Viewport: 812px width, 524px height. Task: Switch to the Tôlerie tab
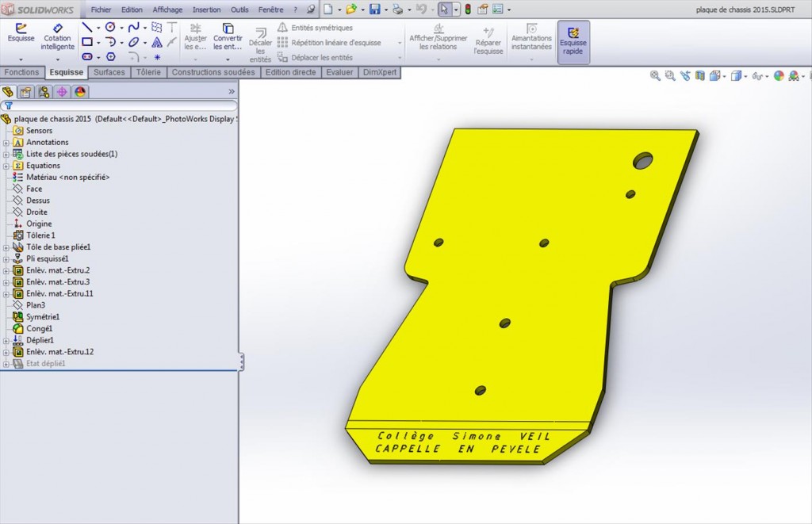point(148,72)
